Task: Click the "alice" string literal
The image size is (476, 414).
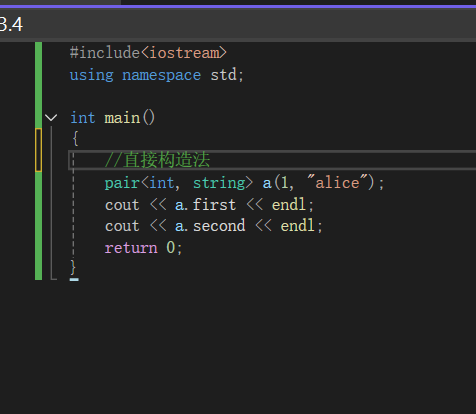Action: [337, 182]
